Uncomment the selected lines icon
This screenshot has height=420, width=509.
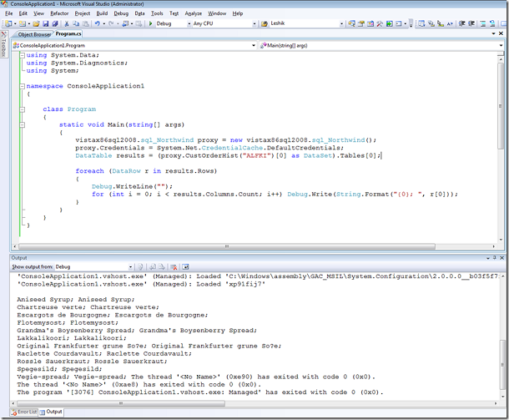click(x=492, y=23)
